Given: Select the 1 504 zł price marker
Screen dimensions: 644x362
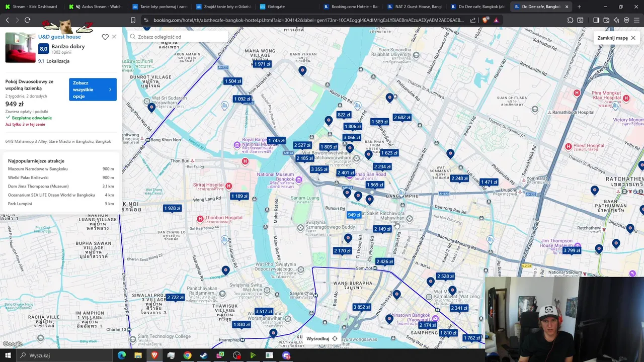Looking at the screenshot, I should (233, 81).
